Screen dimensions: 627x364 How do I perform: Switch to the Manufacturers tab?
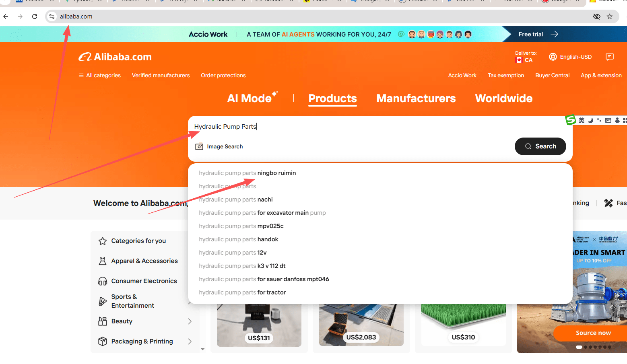[416, 99]
